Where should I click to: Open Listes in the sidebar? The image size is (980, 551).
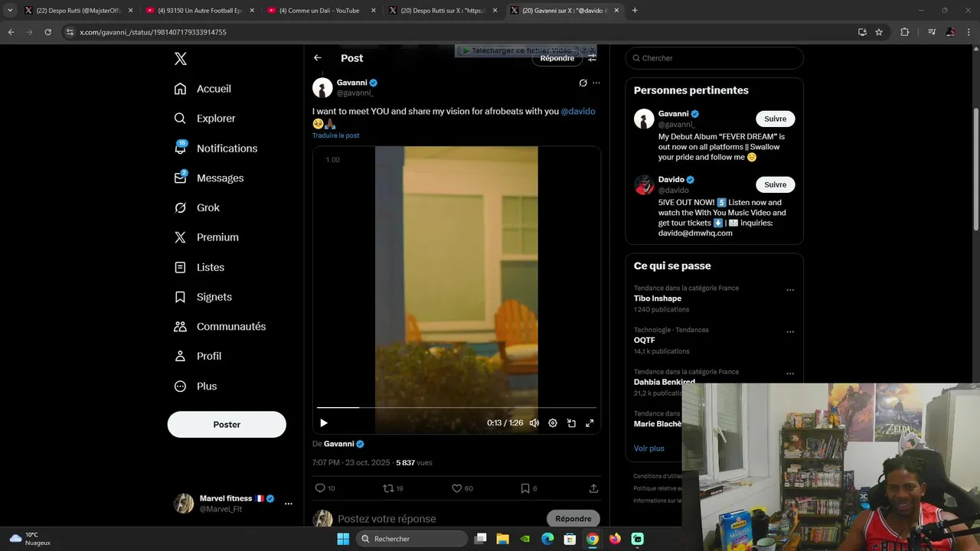click(x=199, y=267)
